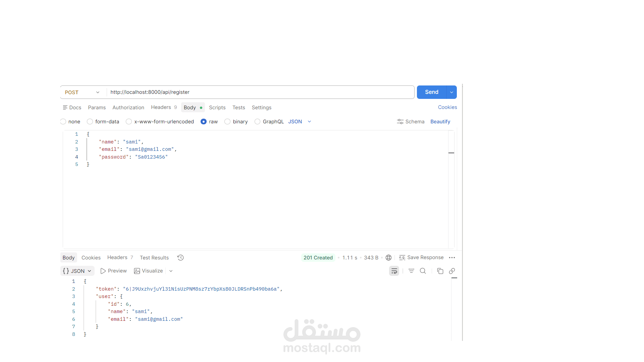Open the Schema panel for the body
This screenshot has width=644, height=362.
click(411, 122)
